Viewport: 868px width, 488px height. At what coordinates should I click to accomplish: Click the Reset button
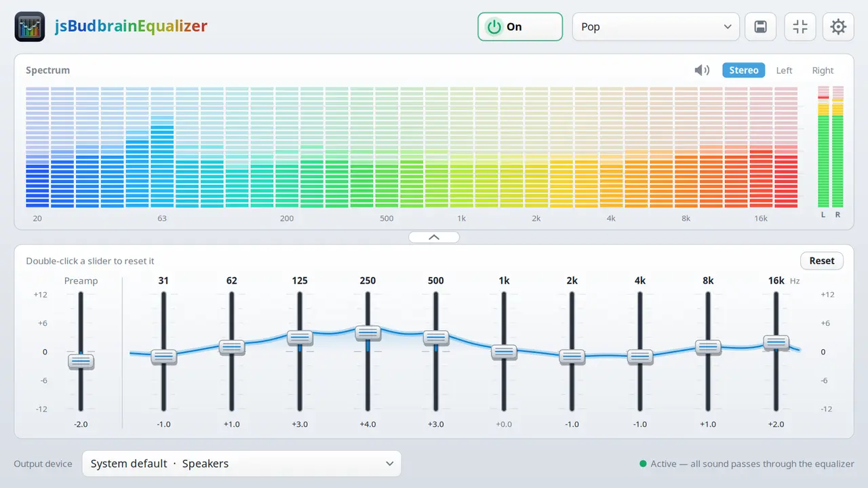click(x=822, y=261)
